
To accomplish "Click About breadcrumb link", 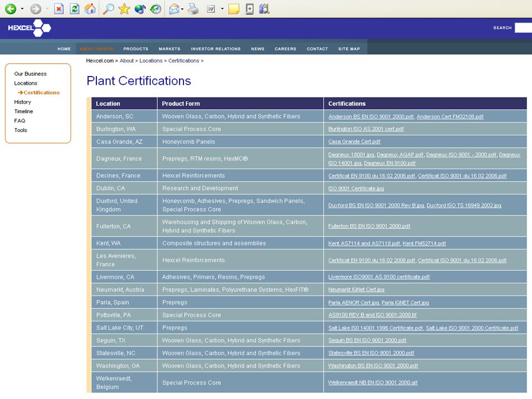I will tap(126, 61).
